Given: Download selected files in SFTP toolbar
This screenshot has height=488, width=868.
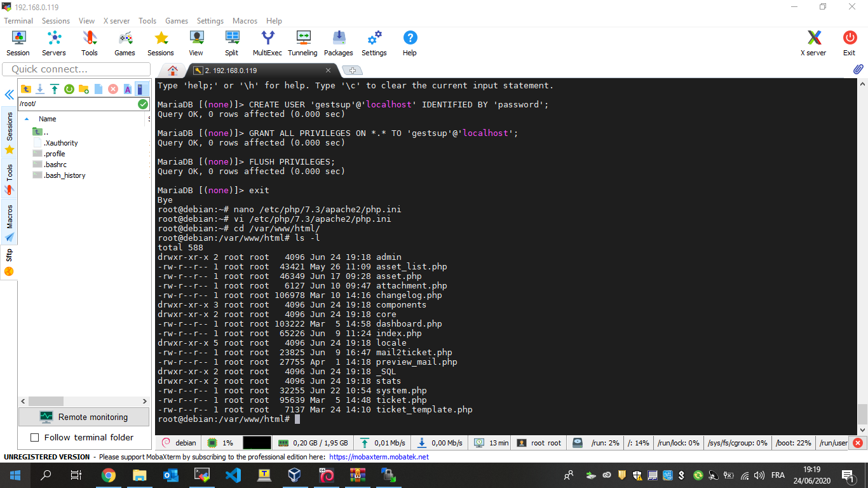Looking at the screenshot, I should pos(40,89).
